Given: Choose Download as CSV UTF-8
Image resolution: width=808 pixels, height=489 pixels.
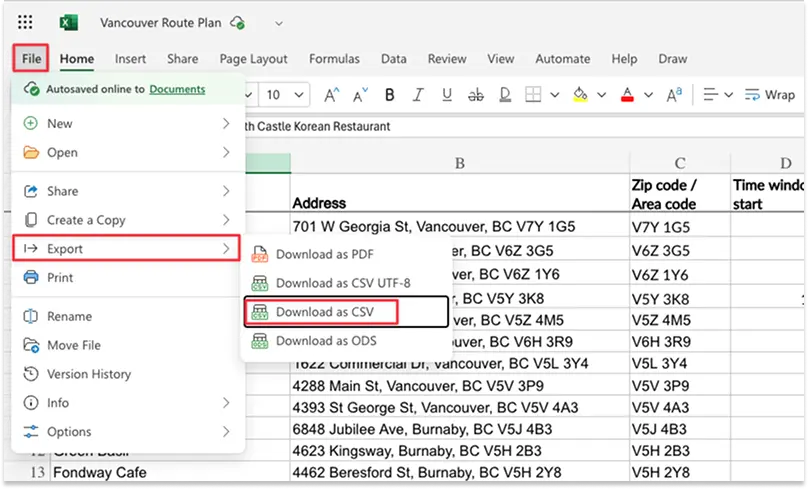Looking at the screenshot, I should (346, 283).
